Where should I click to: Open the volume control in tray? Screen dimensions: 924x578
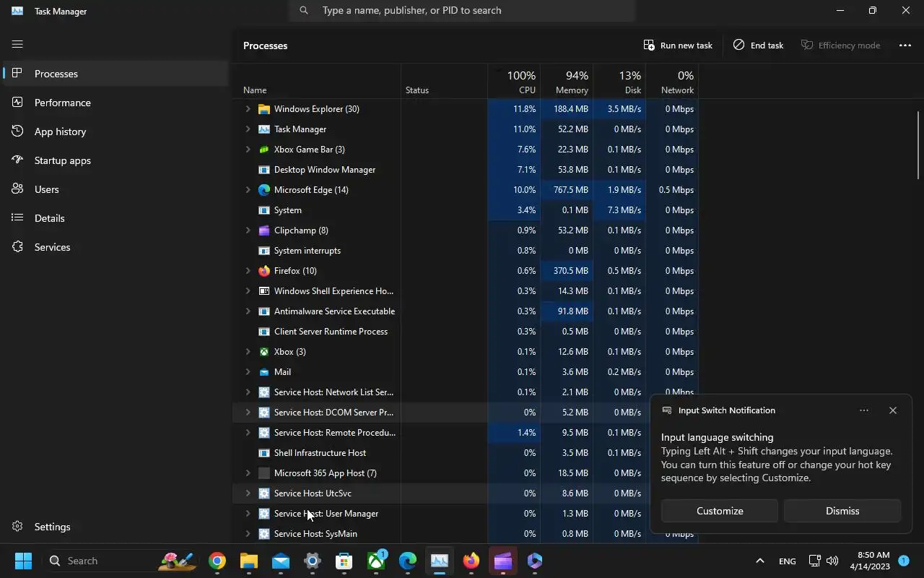(832, 561)
